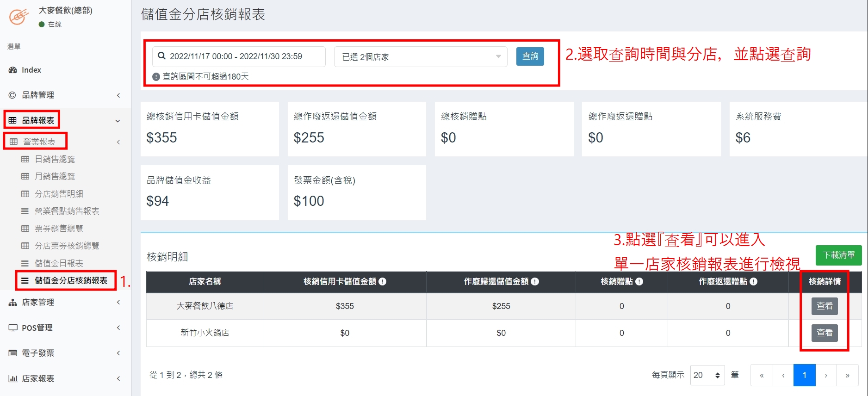
Task: Click the info icon beside 作廢返還贈點 header
Action: pyautogui.click(x=754, y=282)
